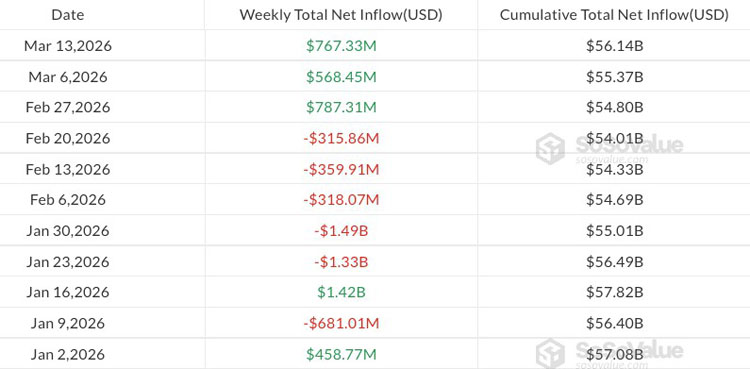
Task: Click the $1.42B inflow for Jan 16
Action: pos(341,292)
